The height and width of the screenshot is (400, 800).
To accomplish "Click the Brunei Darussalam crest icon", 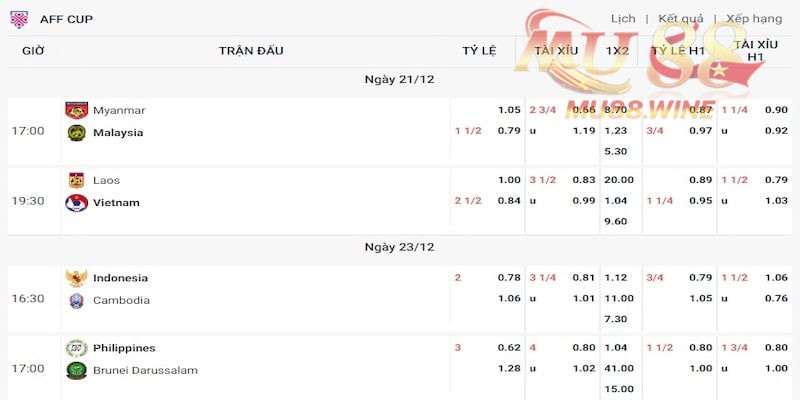I will pos(76,370).
